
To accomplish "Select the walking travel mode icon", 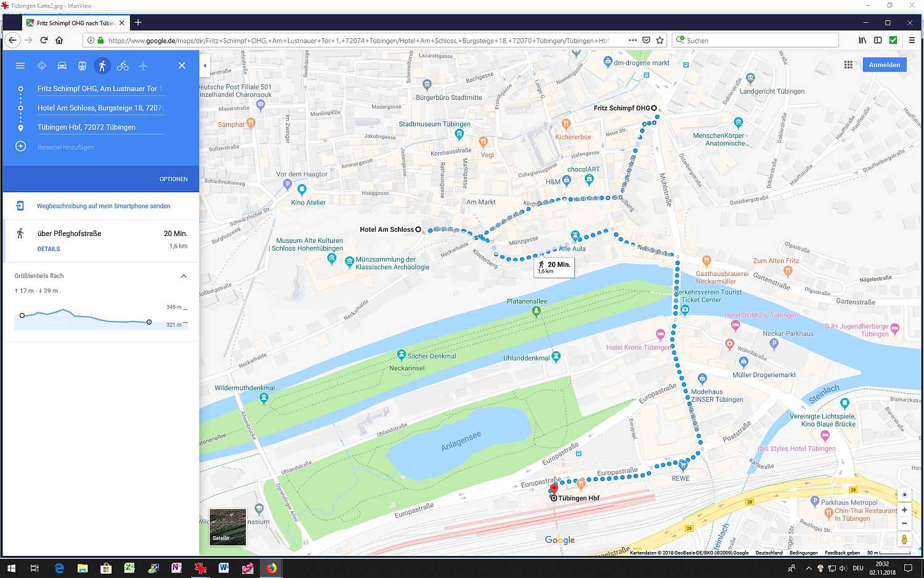I will 102,65.
